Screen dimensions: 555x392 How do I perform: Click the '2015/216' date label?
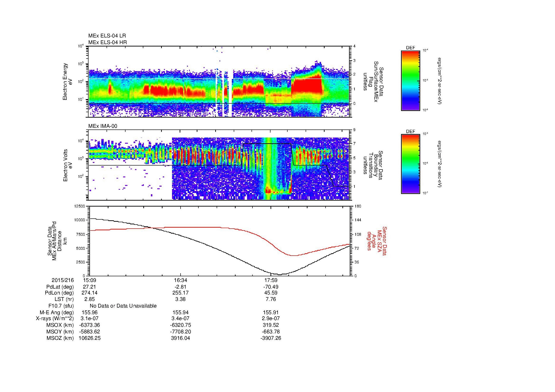(63, 280)
